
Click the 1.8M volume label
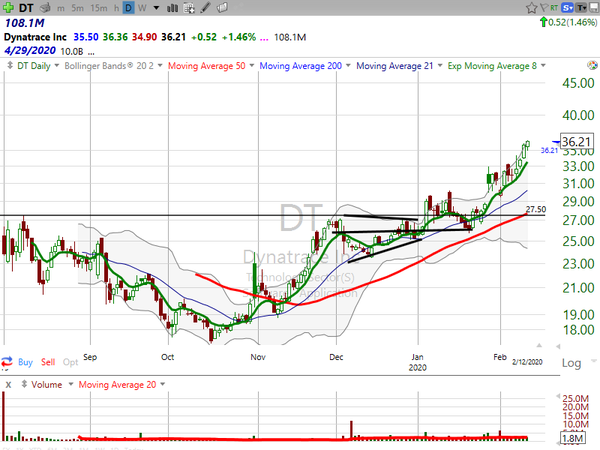(x=573, y=439)
